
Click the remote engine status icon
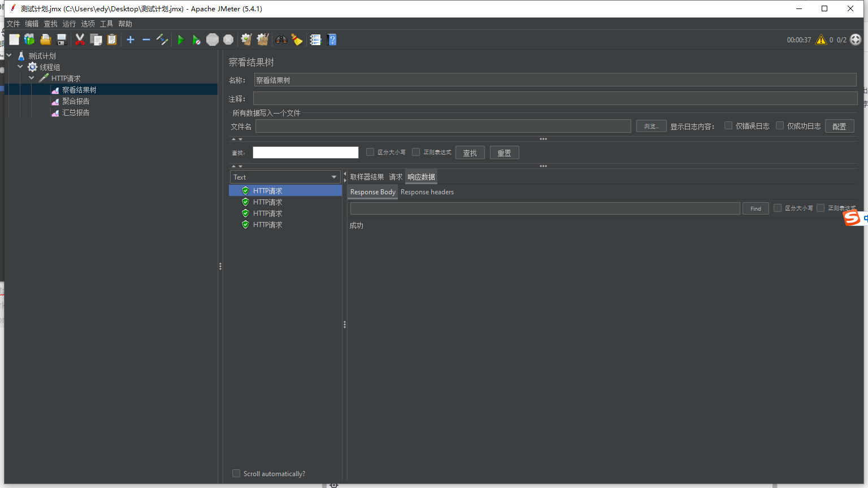click(x=856, y=40)
